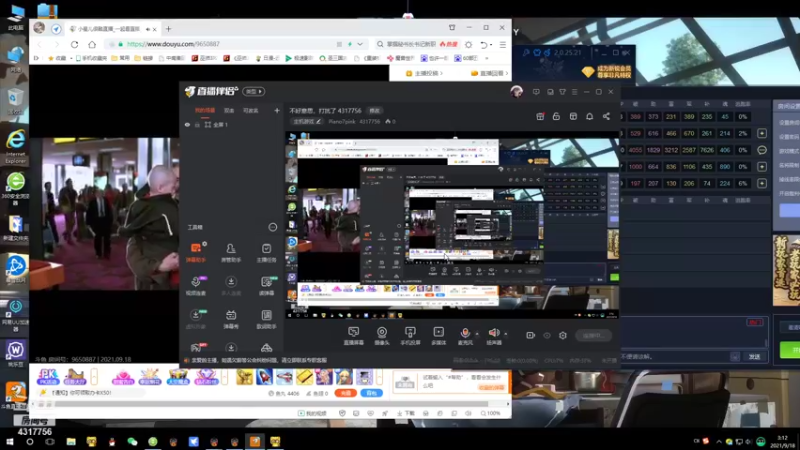Mute audio on the Douyu browser tab
This screenshot has width=800, height=450.
pos(148,29)
